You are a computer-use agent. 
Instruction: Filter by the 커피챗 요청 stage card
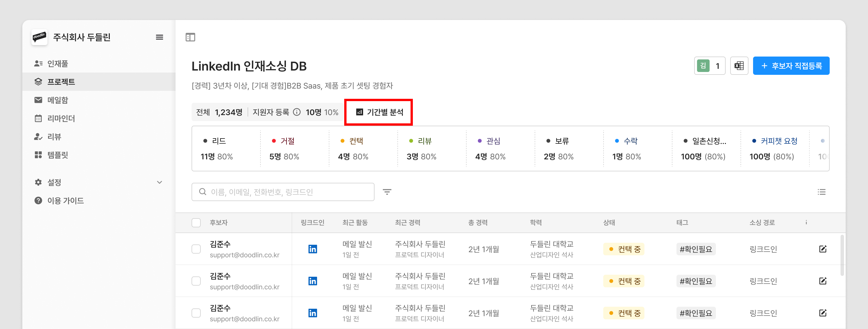click(x=775, y=149)
